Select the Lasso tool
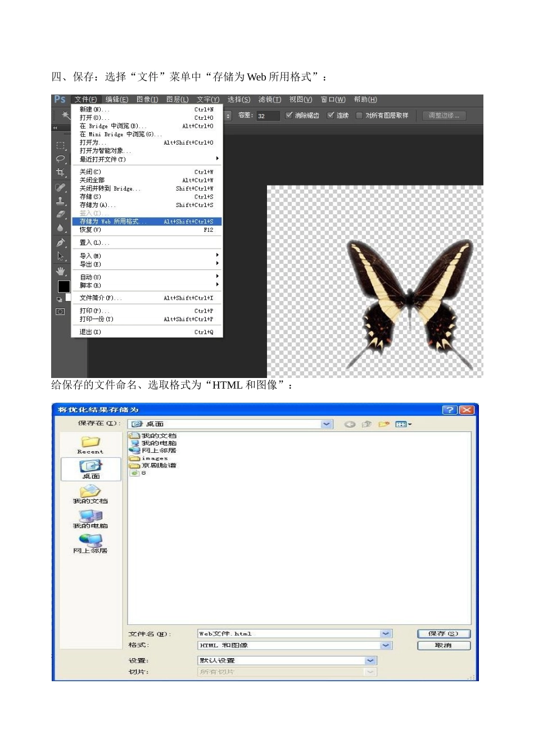This screenshot has height=756, width=534. 60,159
